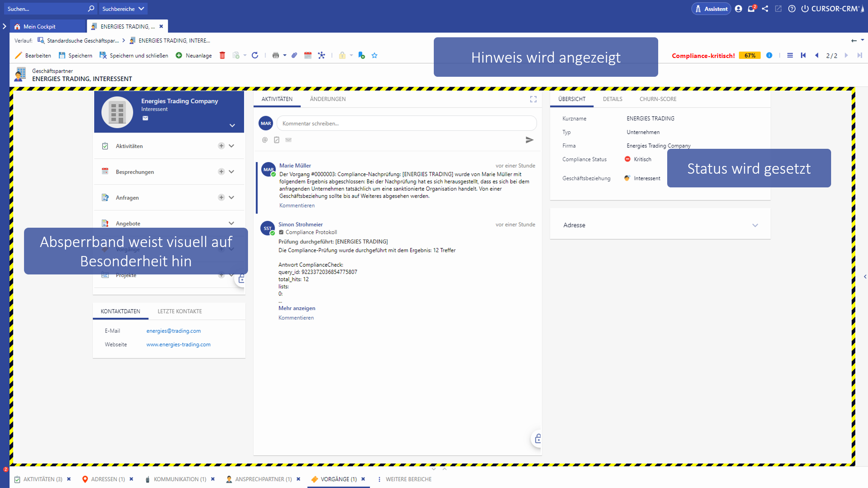
Task: Switch to the ÄNDERUNGEN tab
Action: click(x=327, y=99)
